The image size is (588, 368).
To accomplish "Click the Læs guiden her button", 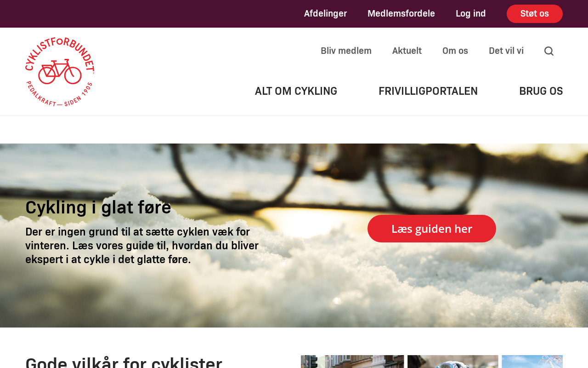I will click(432, 229).
